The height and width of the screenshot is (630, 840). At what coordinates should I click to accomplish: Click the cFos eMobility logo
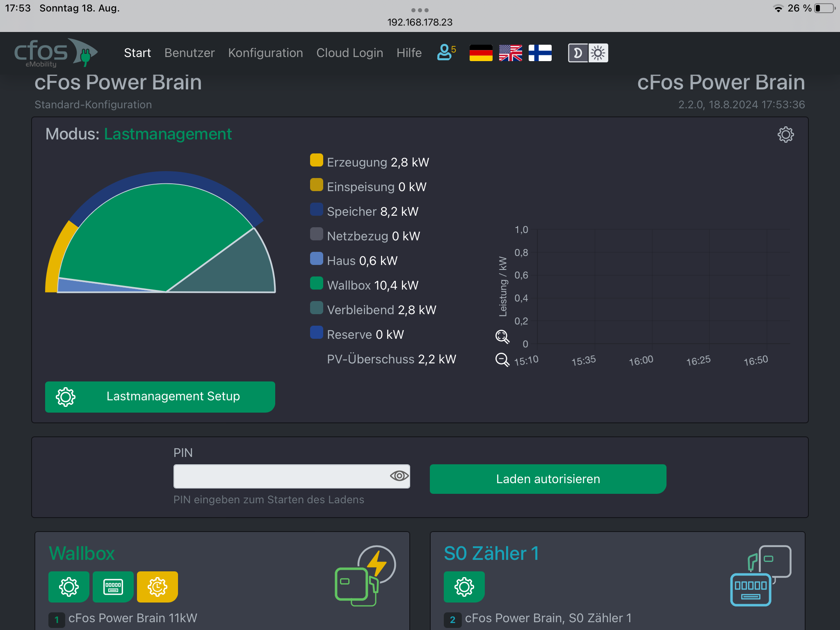click(56, 53)
